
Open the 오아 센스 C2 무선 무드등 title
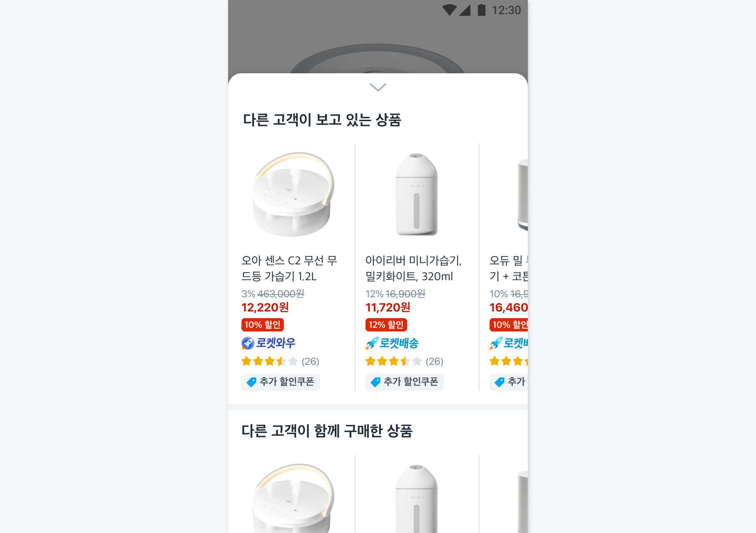(x=289, y=268)
